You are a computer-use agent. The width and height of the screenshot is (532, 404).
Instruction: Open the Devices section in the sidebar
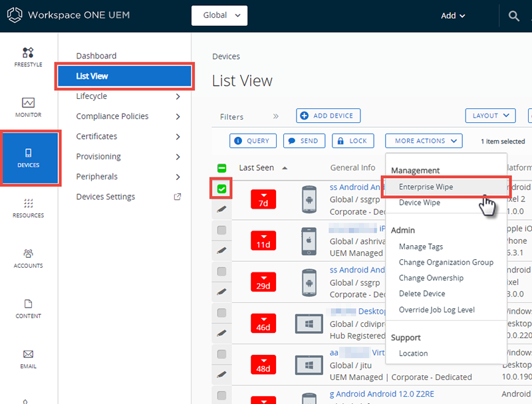coord(30,158)
